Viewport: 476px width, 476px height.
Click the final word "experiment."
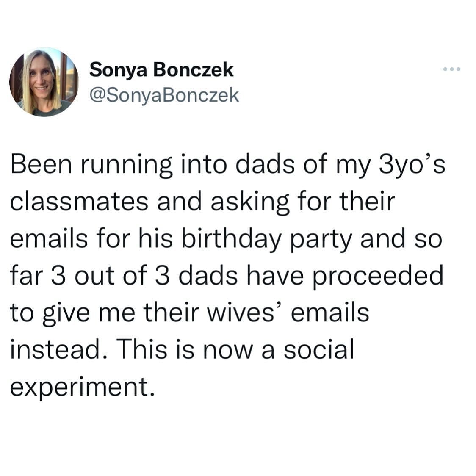tap(80, 387)
